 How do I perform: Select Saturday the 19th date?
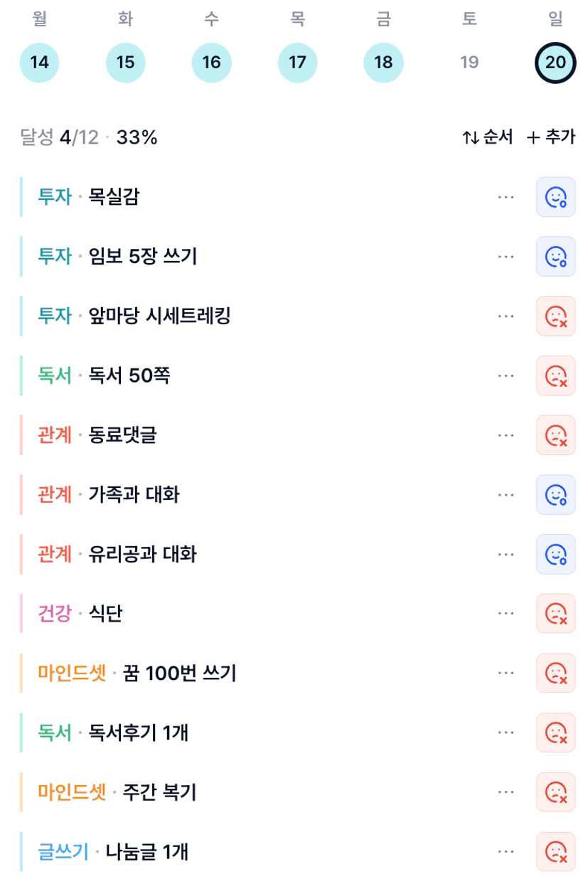tap(469, 63)
